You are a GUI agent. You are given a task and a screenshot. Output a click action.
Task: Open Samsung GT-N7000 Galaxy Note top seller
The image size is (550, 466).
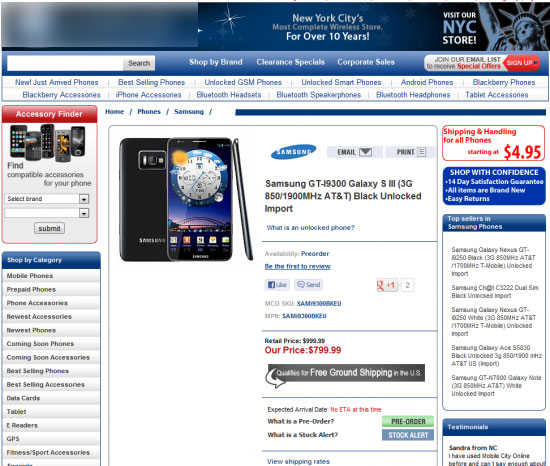tap(496, 386)
